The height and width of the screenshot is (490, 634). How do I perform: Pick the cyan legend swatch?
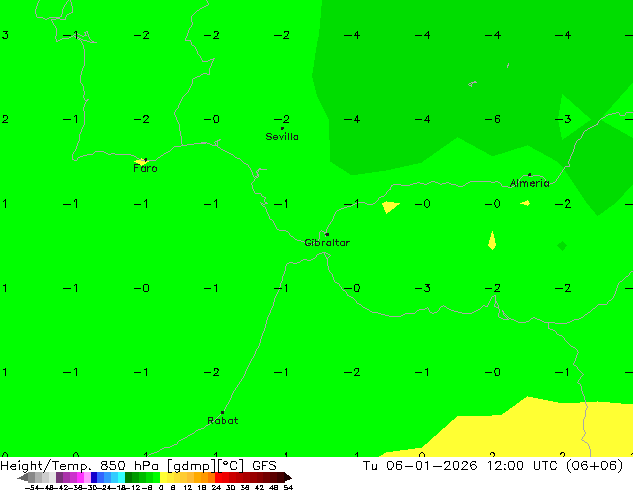[x=121, y=477]
